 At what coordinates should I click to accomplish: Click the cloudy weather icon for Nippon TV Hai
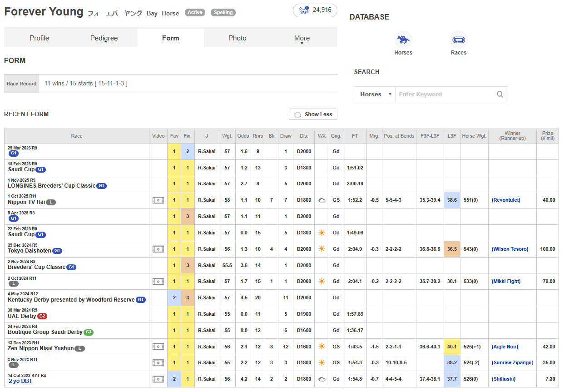coord(322,200)
